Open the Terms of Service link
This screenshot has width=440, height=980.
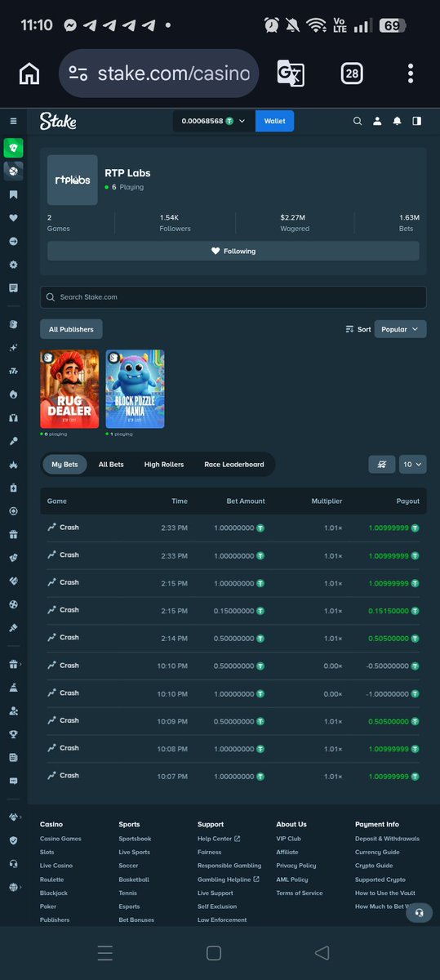[x=300, y=893]
